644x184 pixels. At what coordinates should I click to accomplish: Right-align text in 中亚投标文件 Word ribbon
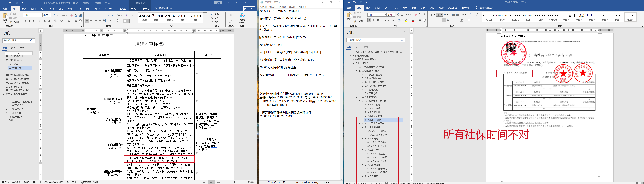tap(440, 20)
